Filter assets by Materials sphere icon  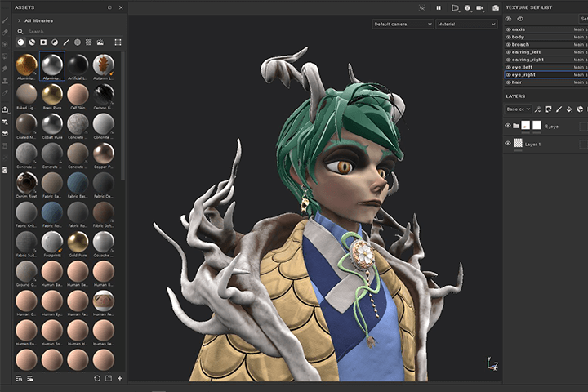pos(20,42)
